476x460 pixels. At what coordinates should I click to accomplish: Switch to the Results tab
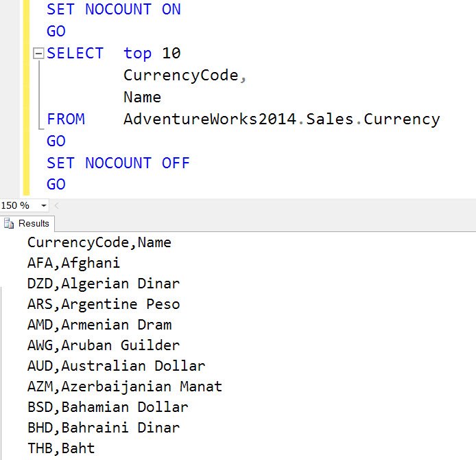click(27, 224)
